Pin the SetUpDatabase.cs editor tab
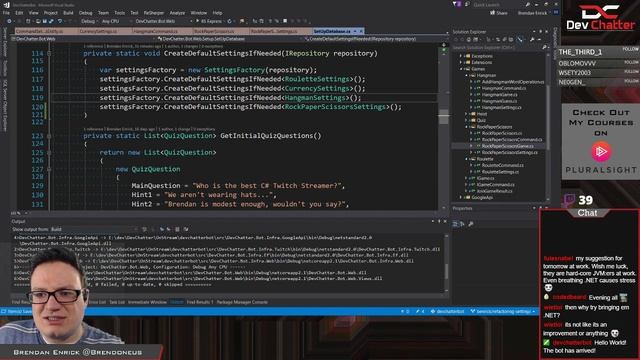This screenshot has width=640, height=360. (x=355, y=31)
